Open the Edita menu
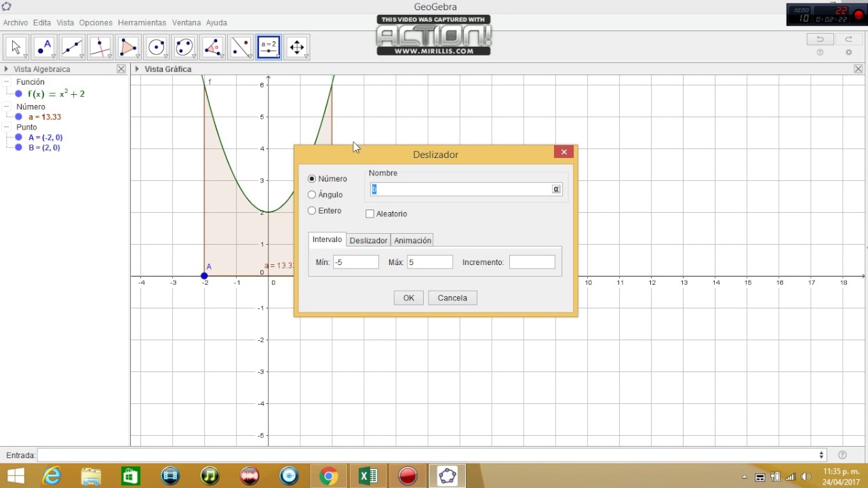 (42, 23)
